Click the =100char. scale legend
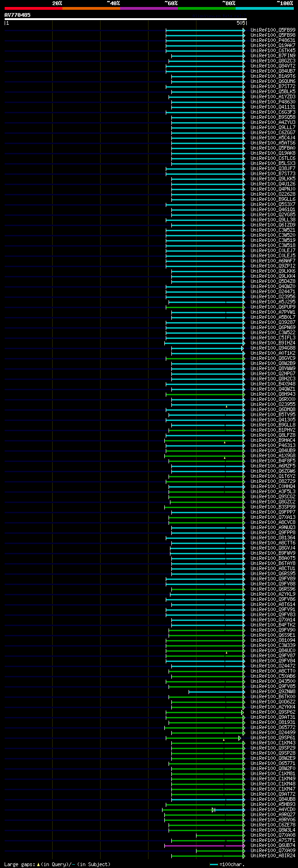 (x=227, y=864)
